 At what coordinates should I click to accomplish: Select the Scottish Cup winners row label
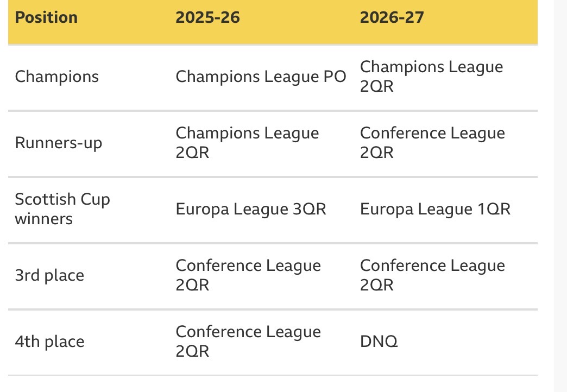tap(62, 209)
